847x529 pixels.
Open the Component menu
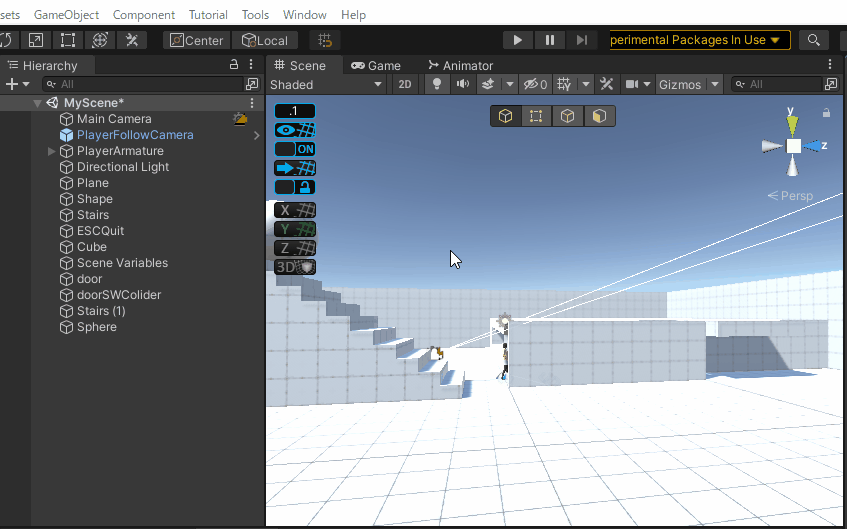tap(143, 15)
